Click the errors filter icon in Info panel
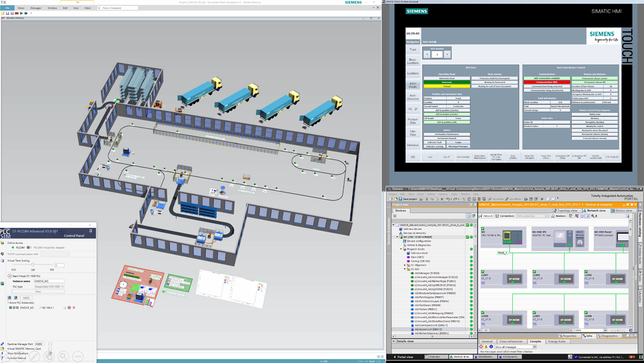 (x=481, y=347)
